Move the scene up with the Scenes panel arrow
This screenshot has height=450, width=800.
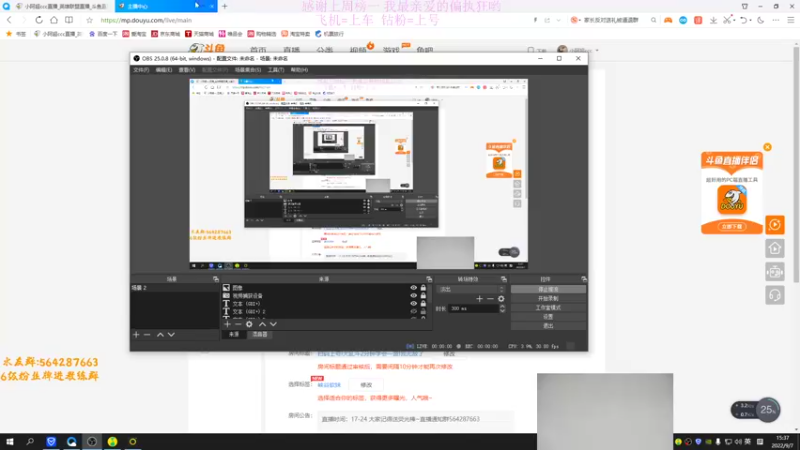[x=160, y=335]
